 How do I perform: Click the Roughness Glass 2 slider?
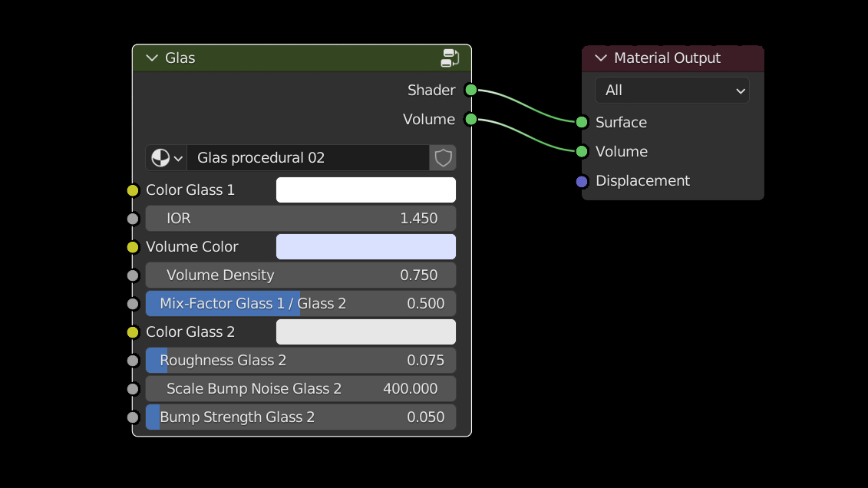[x=301, y=361]
